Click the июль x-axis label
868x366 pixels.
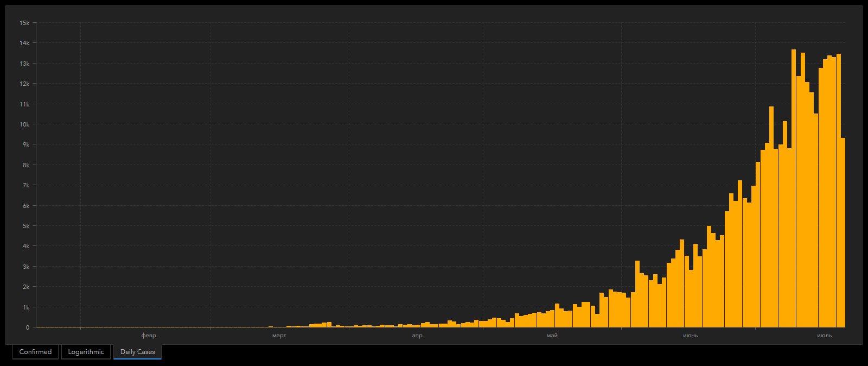[824, 336]
